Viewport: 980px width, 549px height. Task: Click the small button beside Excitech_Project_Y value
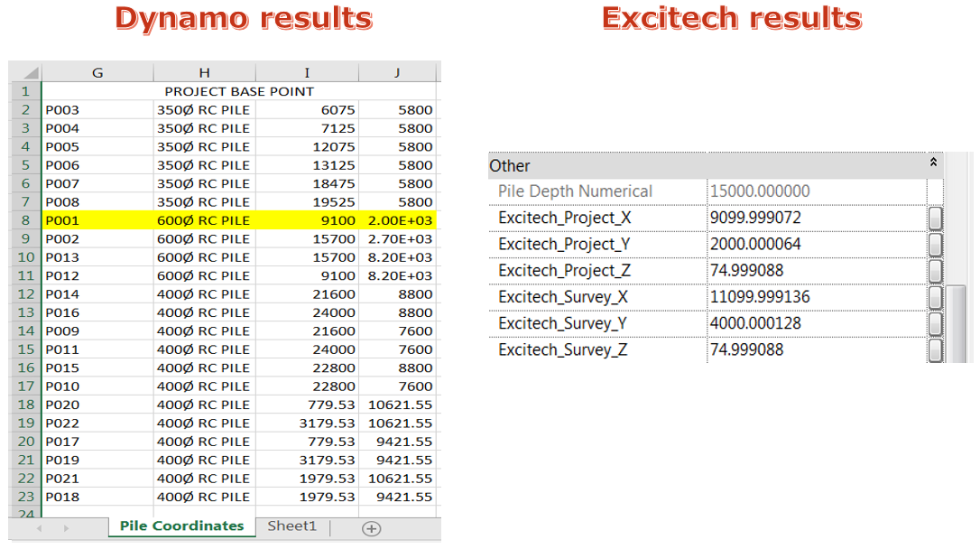935,245
